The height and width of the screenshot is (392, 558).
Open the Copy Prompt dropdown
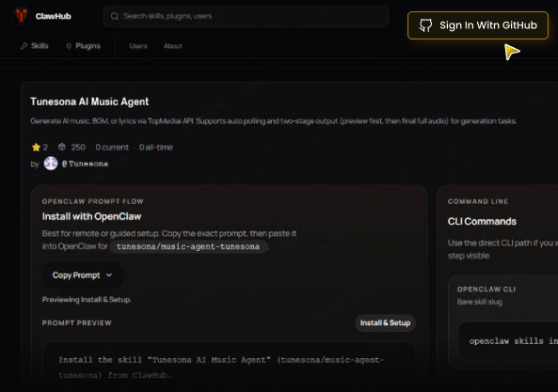click(x=83, y=275)
